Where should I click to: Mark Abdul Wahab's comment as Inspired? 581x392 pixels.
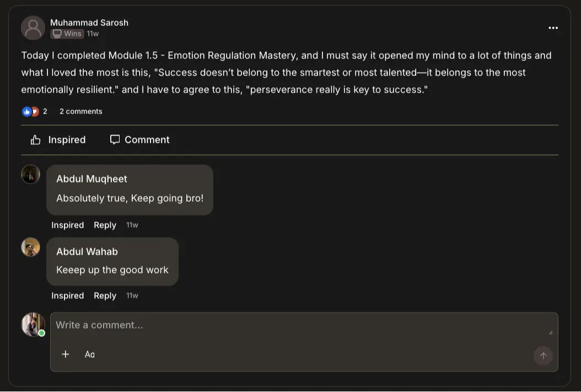point(67,296)
